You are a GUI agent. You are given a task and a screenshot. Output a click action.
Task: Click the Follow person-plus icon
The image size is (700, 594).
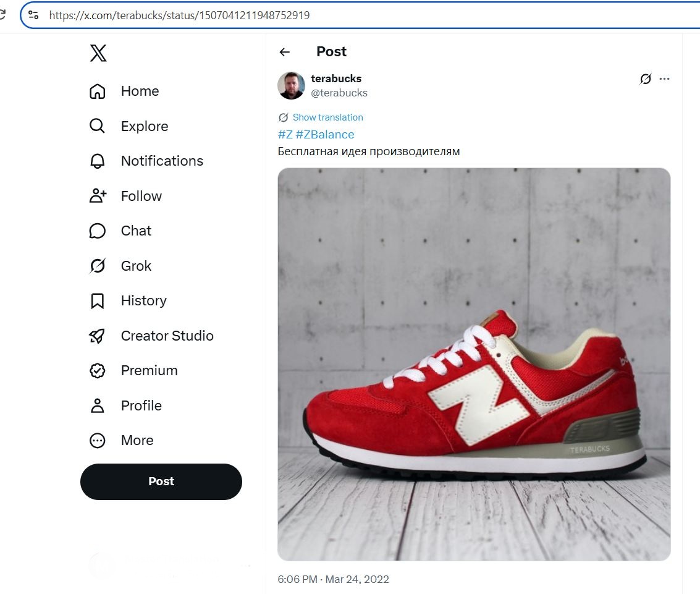(98, 195)
